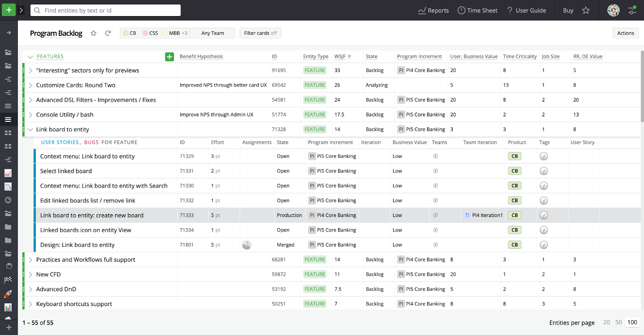Toggle the CB team filter
This screenshot has width=644, height=335.
click(x=130, y=33)
